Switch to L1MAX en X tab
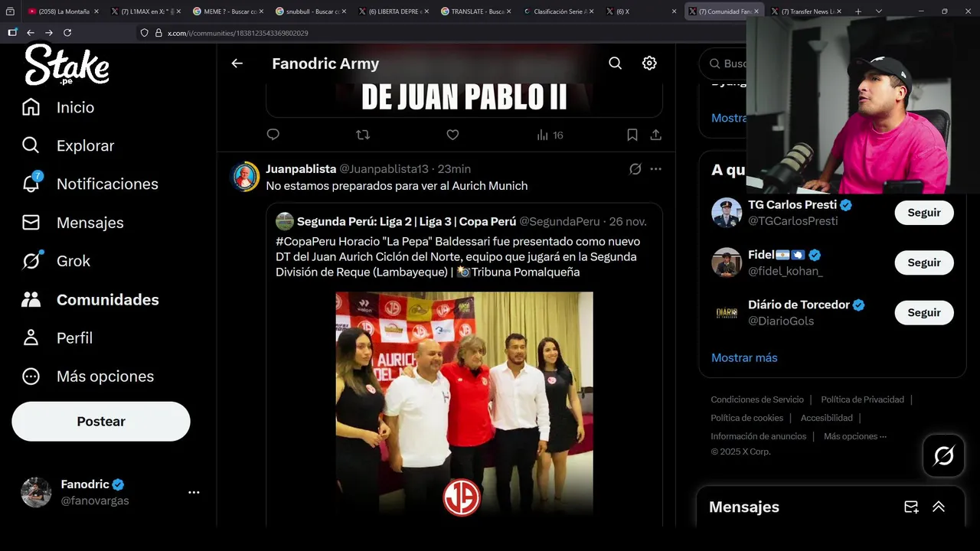Image resolution: width=980 pixels, height=551 pixels. [x=144, y=11]
